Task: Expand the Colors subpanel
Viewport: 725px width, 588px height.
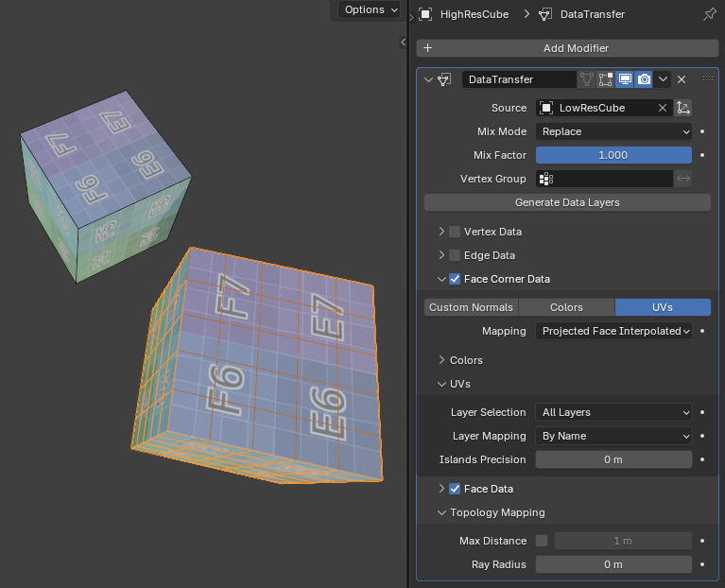Action: coord(441,359)
